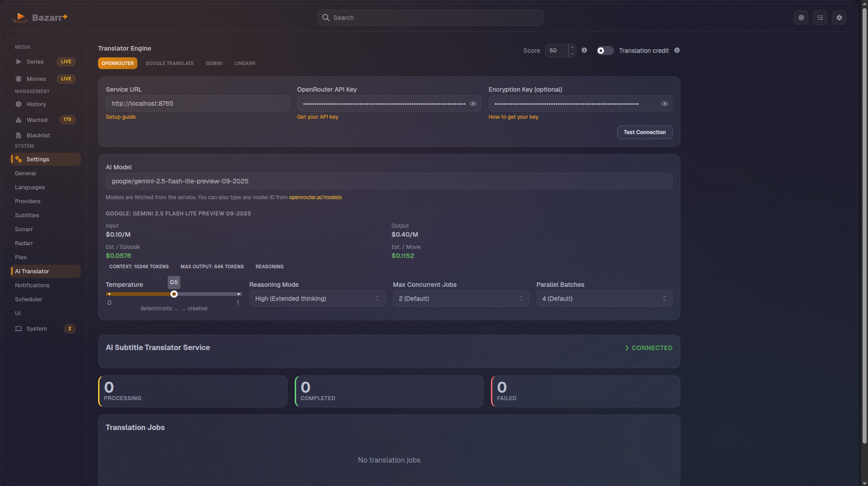Switch to the Google Translate engine tab
This screenshot has width=868, height=486.
click(169, 63)
